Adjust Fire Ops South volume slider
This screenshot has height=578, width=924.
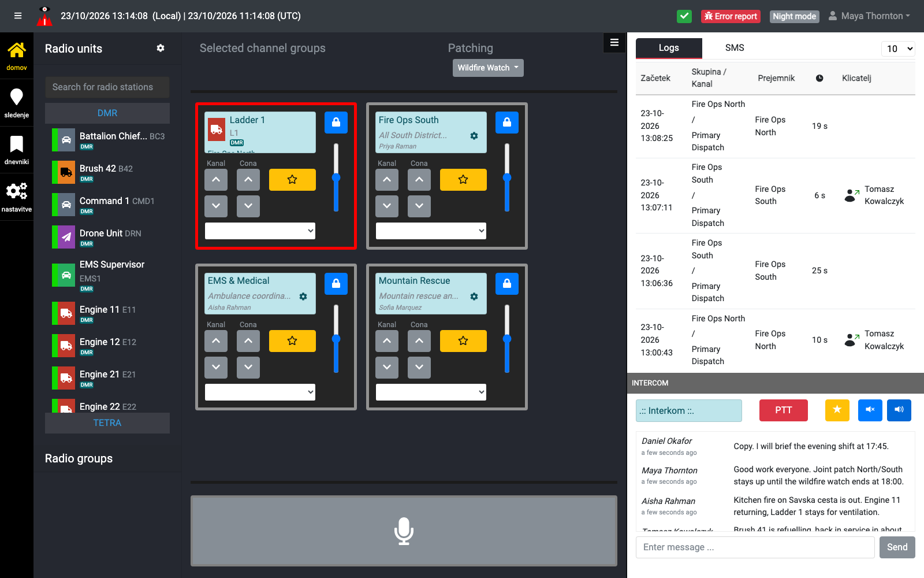click(507, 178)
